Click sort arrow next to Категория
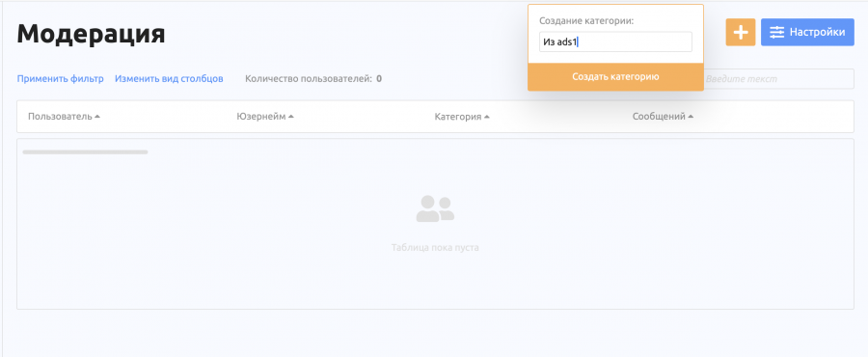This screenshot has width=868, height=357. tap(487, 117)
